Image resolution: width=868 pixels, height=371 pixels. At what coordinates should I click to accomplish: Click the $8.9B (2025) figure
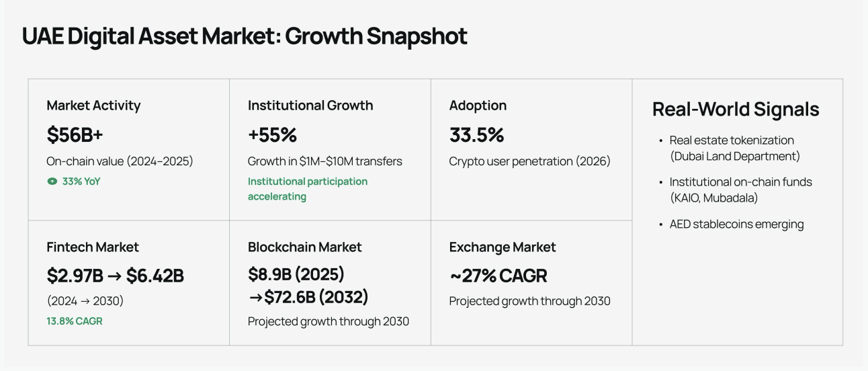pos(296,276)
